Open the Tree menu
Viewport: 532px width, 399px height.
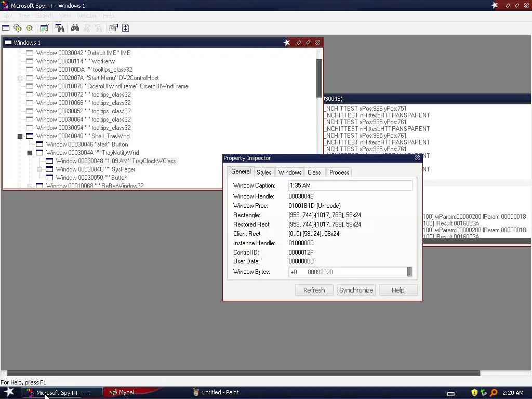click(x=24, y=16)
